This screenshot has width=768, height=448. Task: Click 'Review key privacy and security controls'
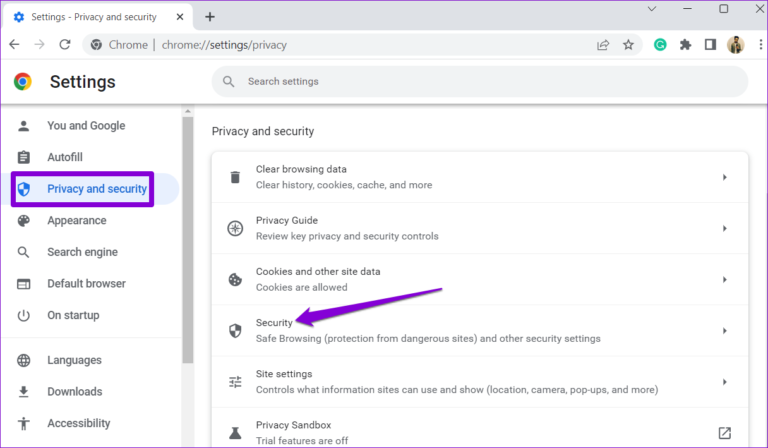coord(347,236)
